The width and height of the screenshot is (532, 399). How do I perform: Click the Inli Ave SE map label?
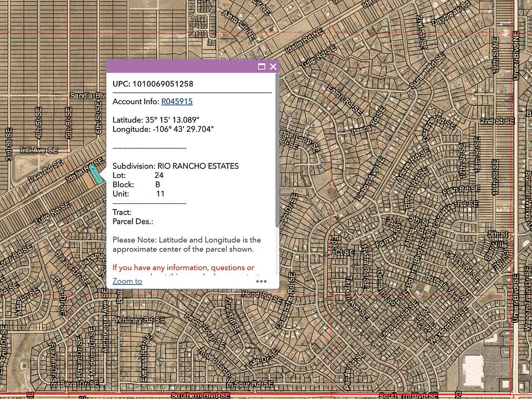(x=39, y=150)
